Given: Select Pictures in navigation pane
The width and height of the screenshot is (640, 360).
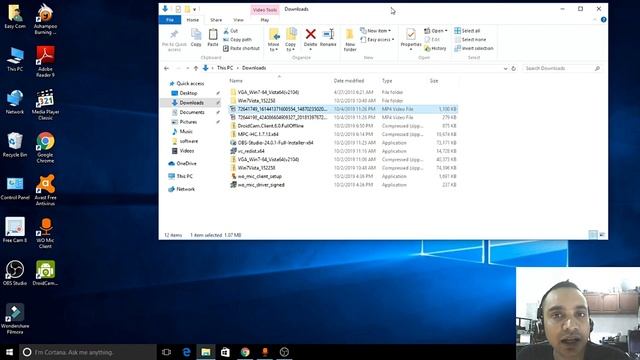Looking at the screenshot, I should tap(188, 122).
